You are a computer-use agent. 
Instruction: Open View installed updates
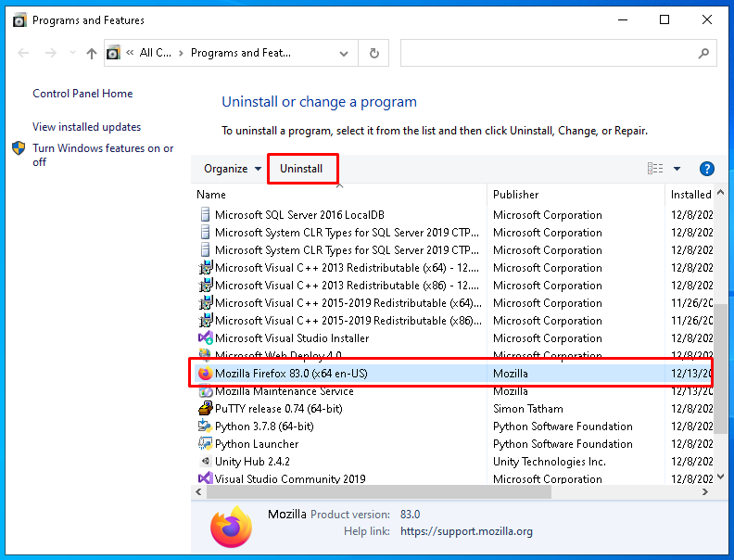coord(86,127)
